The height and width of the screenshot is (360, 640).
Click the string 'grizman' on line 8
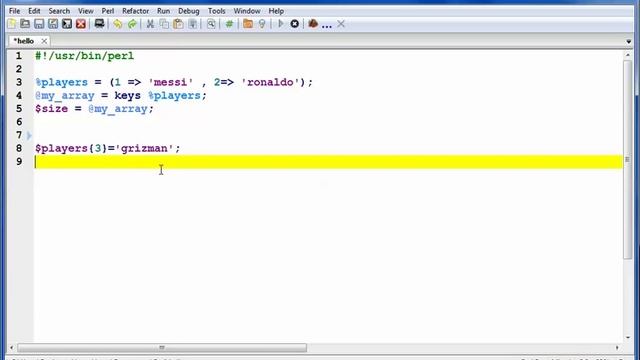(x=144, y=149)
